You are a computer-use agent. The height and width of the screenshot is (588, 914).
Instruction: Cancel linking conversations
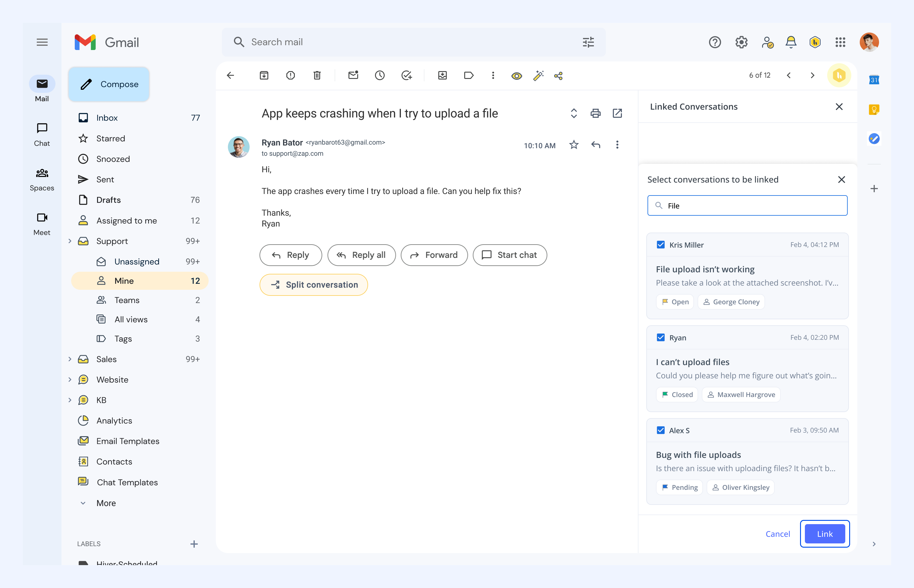(777, 534)
